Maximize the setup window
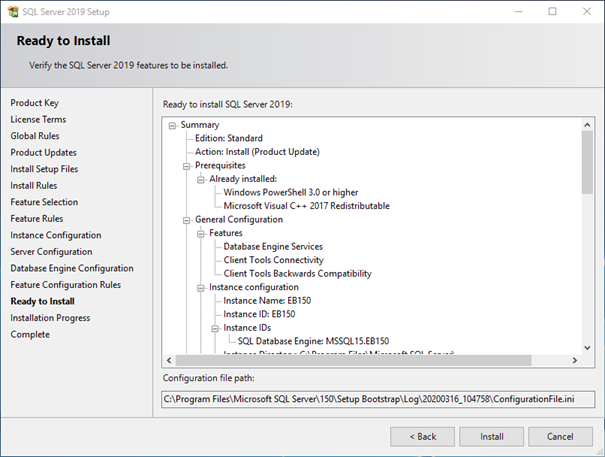This screenshot has height=457, width=605. tap(553, 12)
